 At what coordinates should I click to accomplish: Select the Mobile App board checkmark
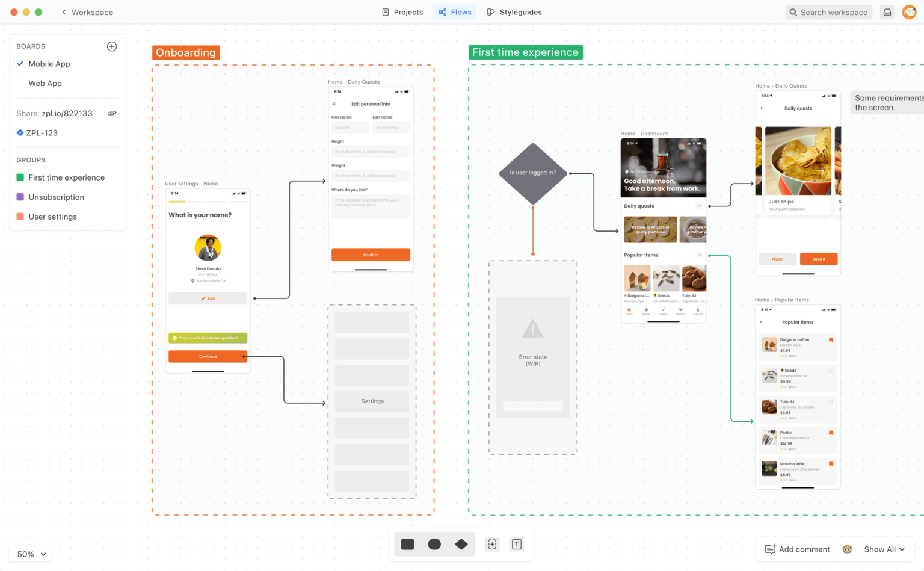[20, 64]
